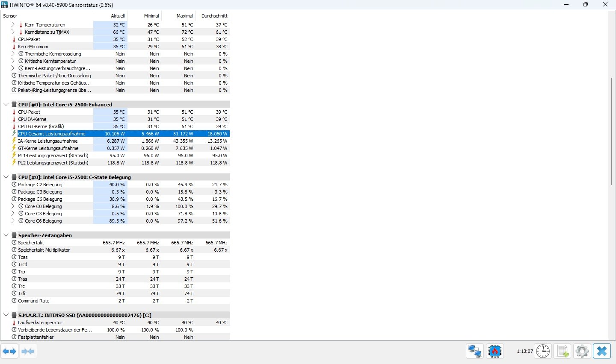Click elapsed time 1:13:07 display
616x364 pixels.
(525, 351)
